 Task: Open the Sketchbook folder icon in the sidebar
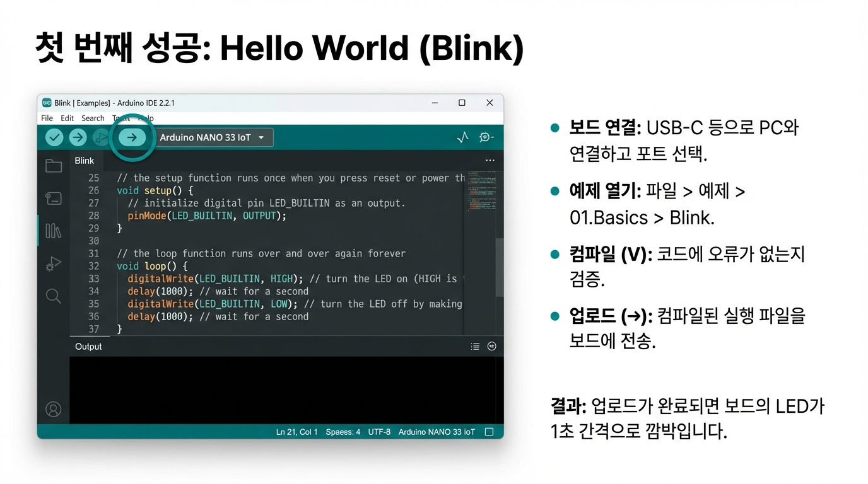54,166
